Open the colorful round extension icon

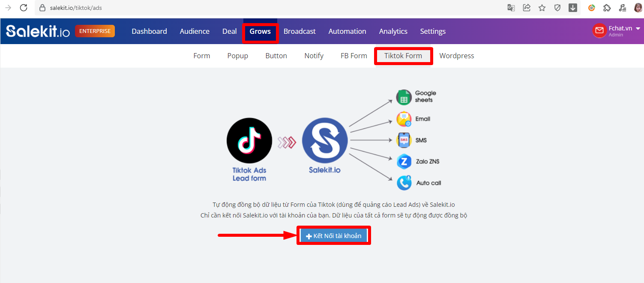pyautogui.click(x=592, y=8)
